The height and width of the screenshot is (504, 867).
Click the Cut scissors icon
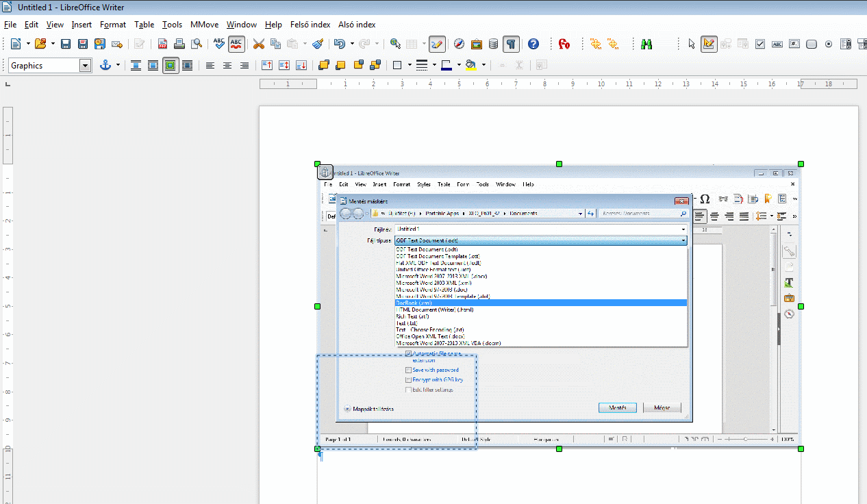[258, 44]
